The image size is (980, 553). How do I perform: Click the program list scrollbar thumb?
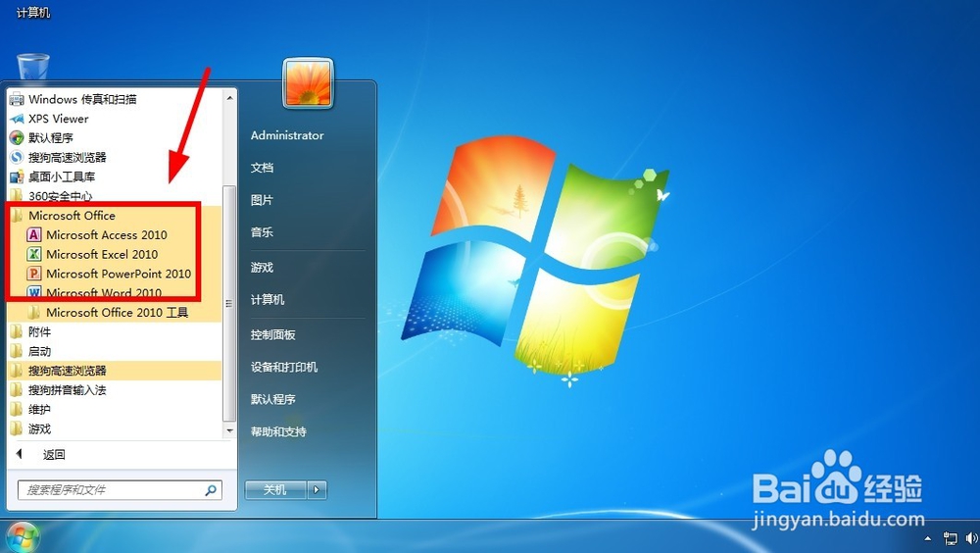pyautogui.click(x=229, y=303)
